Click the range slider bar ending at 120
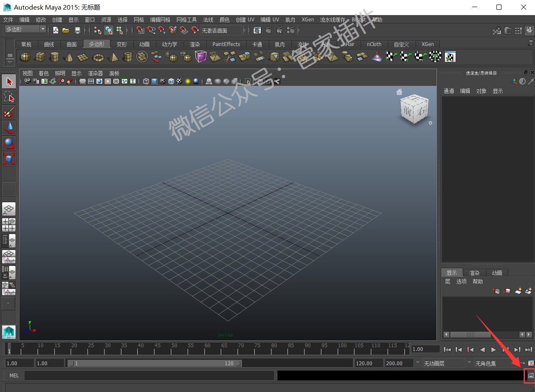Screen dimensions: 535x392 coord(154,363)
